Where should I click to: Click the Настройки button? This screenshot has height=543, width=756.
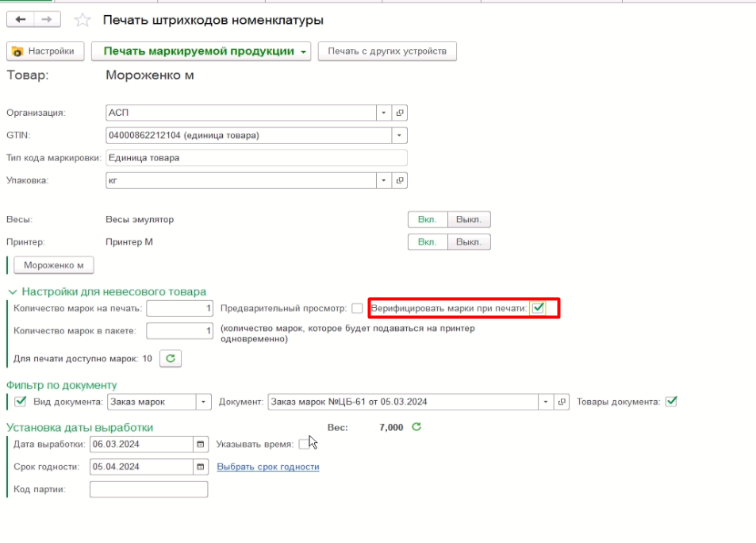click(45, 51)
